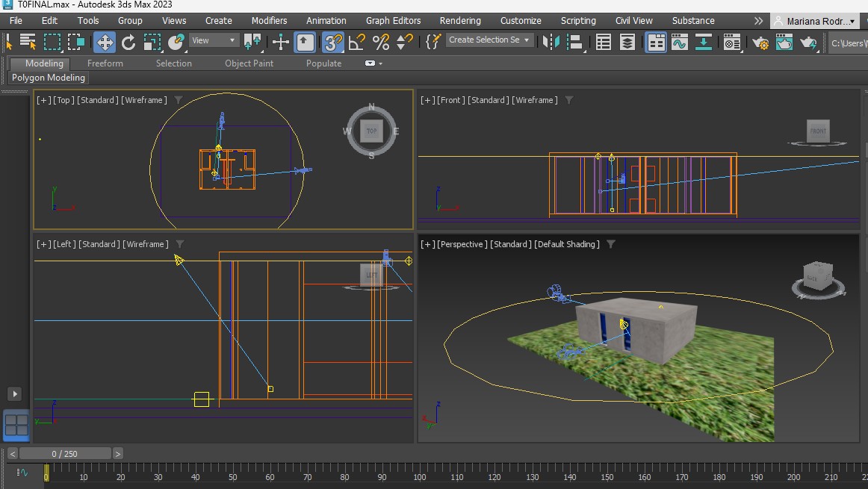Viewport: 868px width, 489px height.
Task: Switch to the Freeform ribbon tab
Action: click(105, 63)
